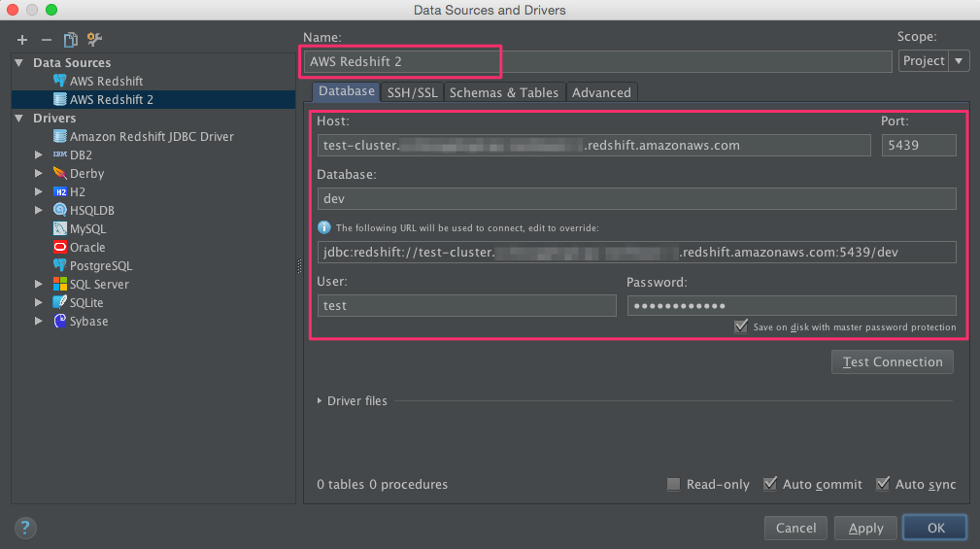Add a new data source with plus icon
Image resolution: width=980 pixels, height=549 pixels.
coord(22,40)
